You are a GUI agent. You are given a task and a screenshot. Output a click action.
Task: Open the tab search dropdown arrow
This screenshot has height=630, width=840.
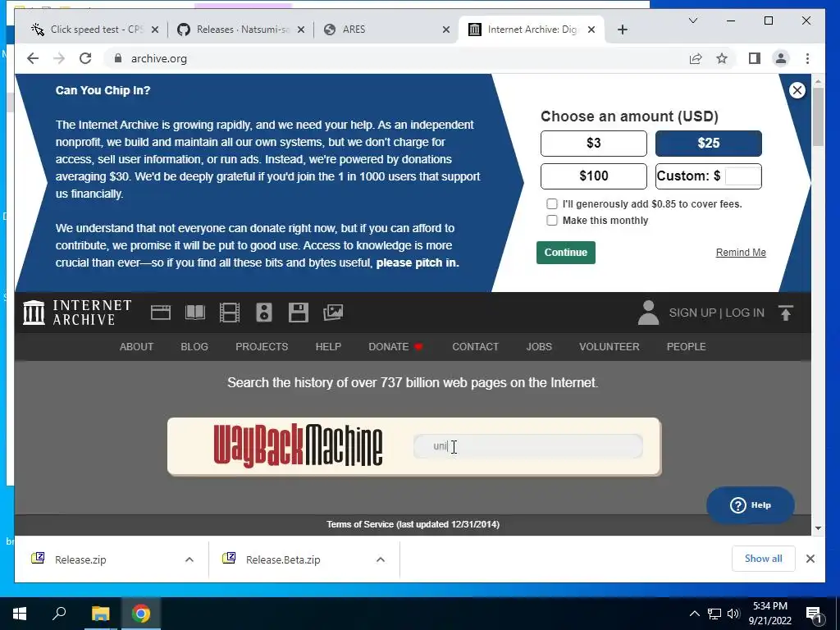tap(693, 21)
